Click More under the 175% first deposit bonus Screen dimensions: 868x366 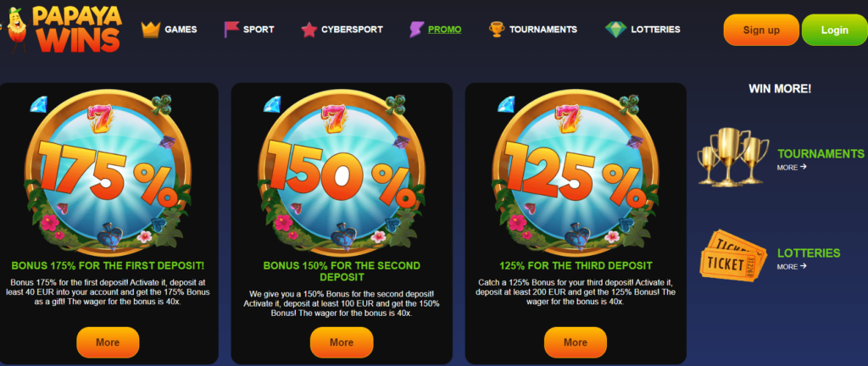pos(108,342)
